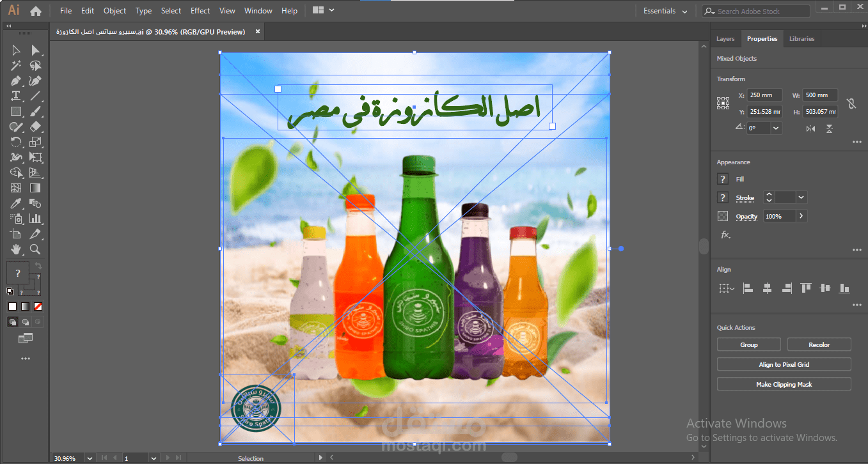Pick the Mesh tool

[16, 188]
